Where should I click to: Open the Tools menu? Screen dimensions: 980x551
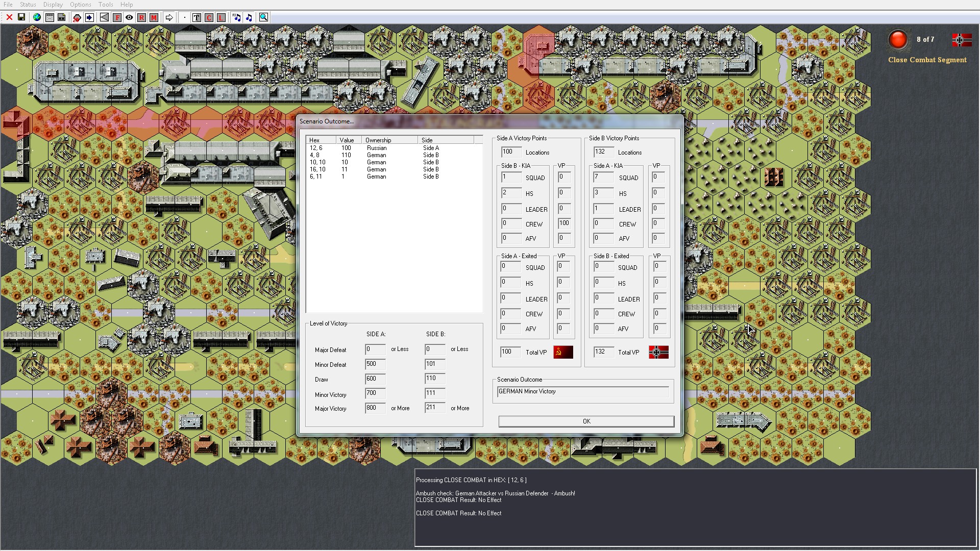coord(106,5)
